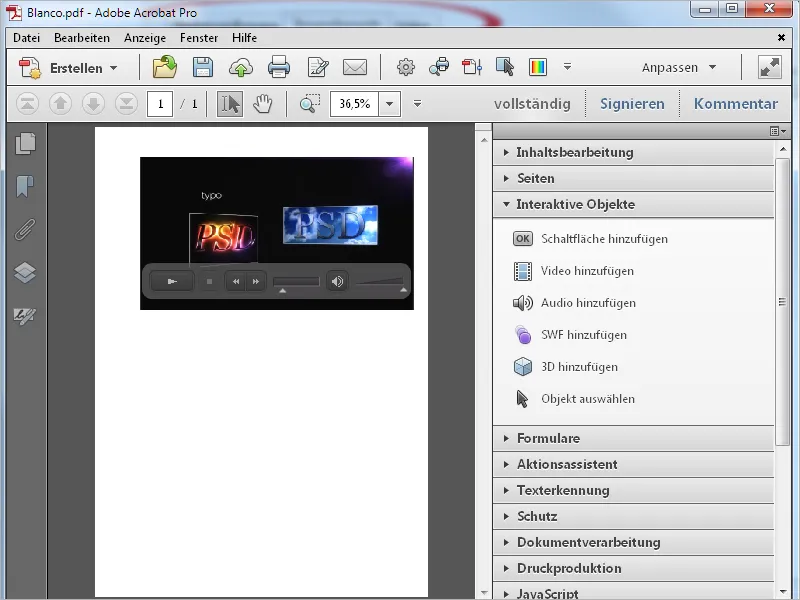Open signatures panel in sidebar
Image resolution: width=800 pixels, height=600 pixels.
point(25,315)
